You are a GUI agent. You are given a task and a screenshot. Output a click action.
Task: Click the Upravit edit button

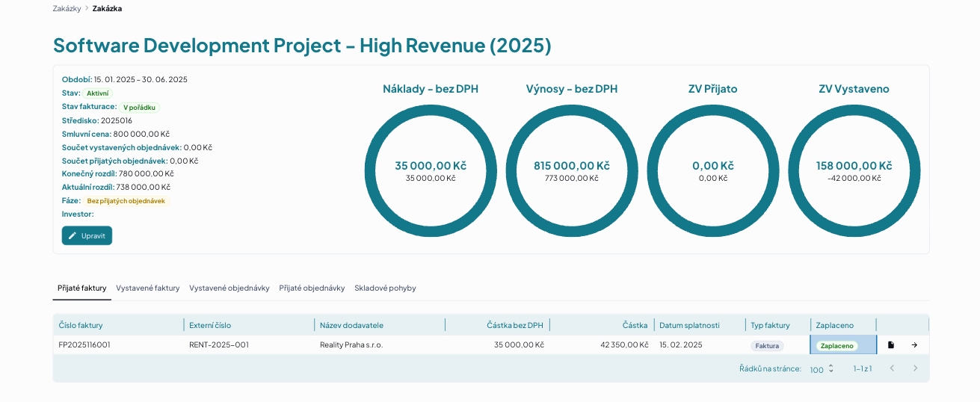pyautogui.click(x=87, y=235)
